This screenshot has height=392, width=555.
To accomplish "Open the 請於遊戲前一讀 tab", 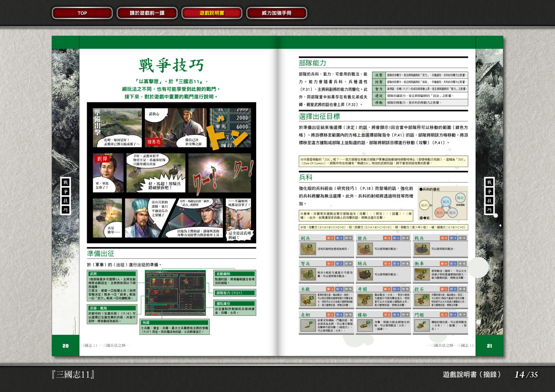I will coord(147,13).
